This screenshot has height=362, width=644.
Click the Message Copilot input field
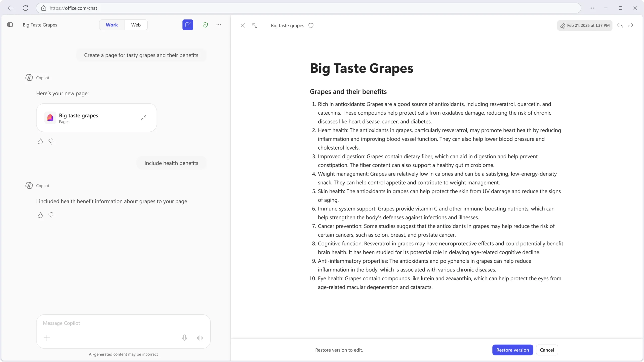point(123,323)
